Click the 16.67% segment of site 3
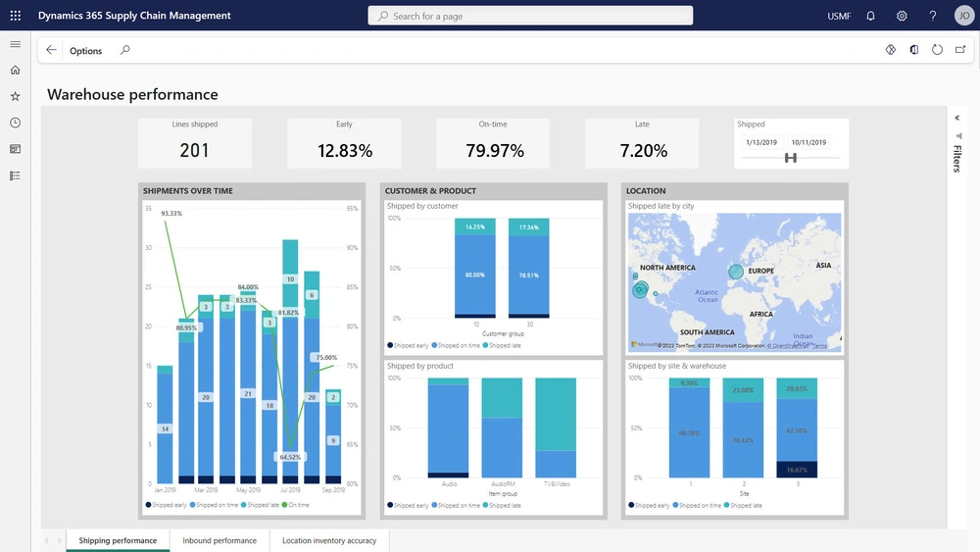 pos(797,470)
